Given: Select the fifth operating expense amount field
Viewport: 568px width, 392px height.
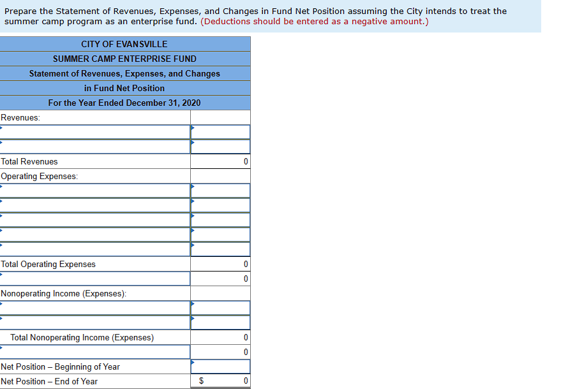Looking at the screenshot, I should pos(220,249).
